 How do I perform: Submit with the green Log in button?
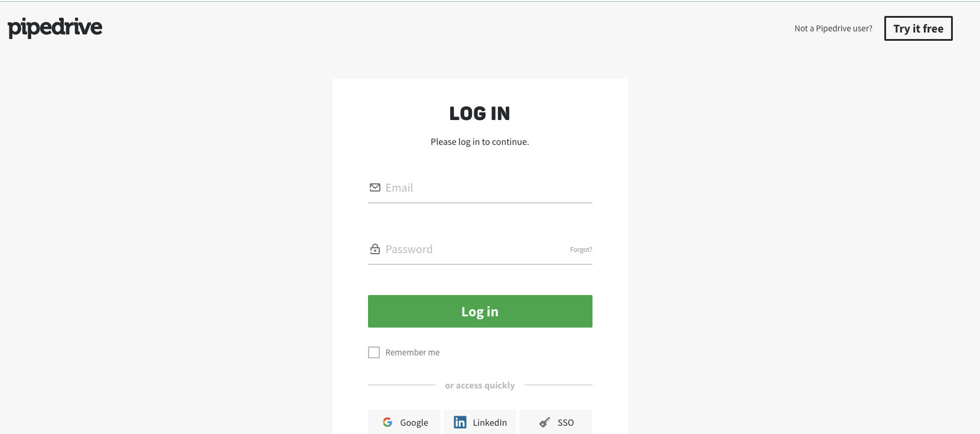click(480, 312)
